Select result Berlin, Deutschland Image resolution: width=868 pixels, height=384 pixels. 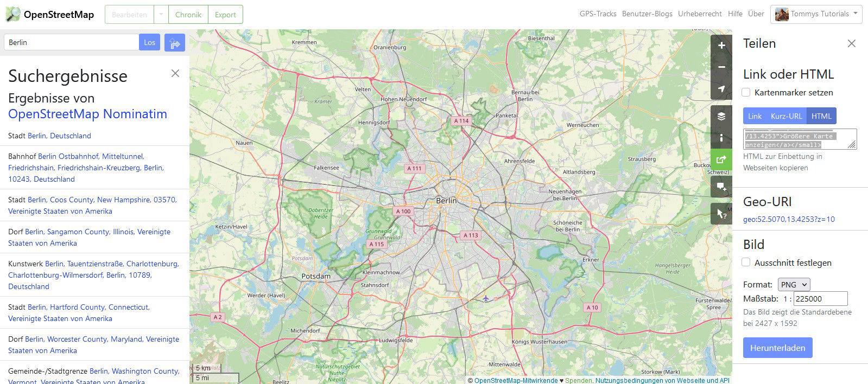59,136
